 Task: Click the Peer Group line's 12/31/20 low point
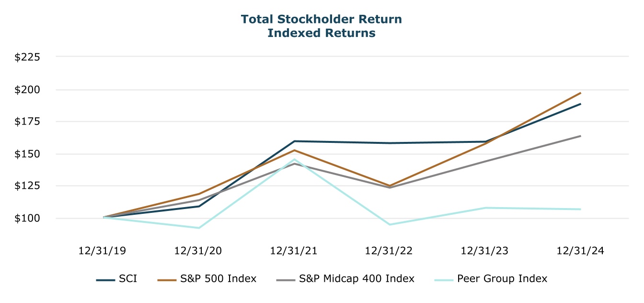click(198, 228)
